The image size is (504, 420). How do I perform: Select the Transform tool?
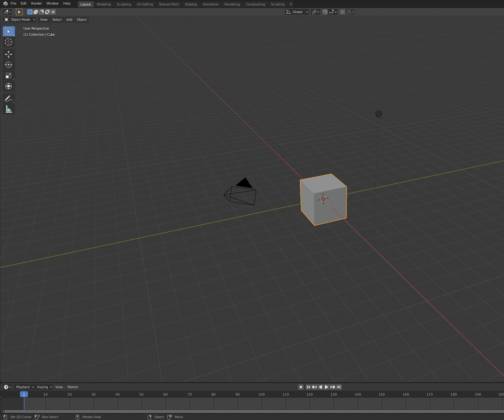pos(9,86)
